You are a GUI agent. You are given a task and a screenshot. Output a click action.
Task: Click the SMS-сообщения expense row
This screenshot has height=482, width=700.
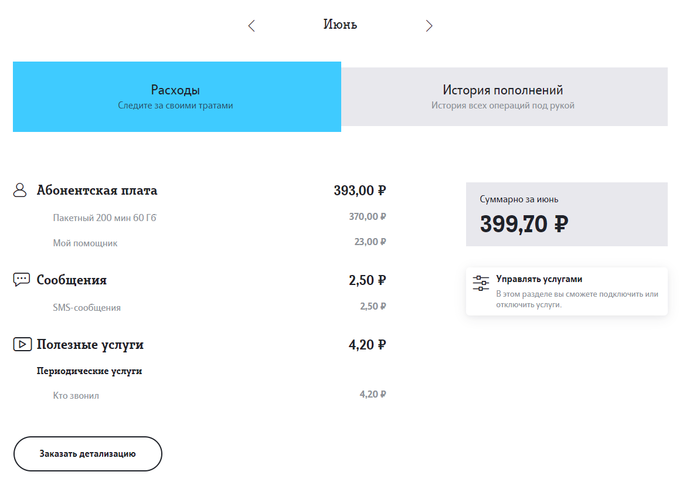pyautogui.click(x=87, y=307)
